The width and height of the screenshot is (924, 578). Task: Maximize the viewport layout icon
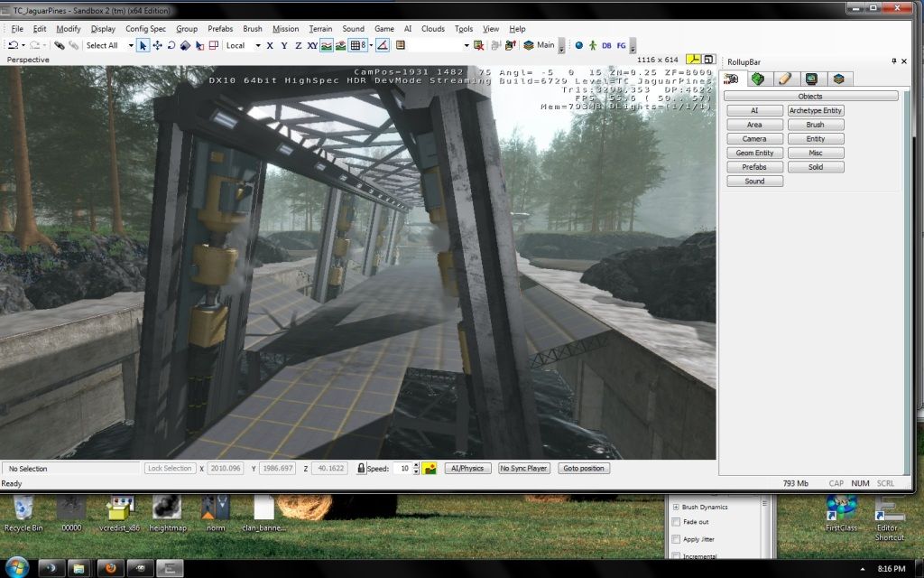coord(709,59)
